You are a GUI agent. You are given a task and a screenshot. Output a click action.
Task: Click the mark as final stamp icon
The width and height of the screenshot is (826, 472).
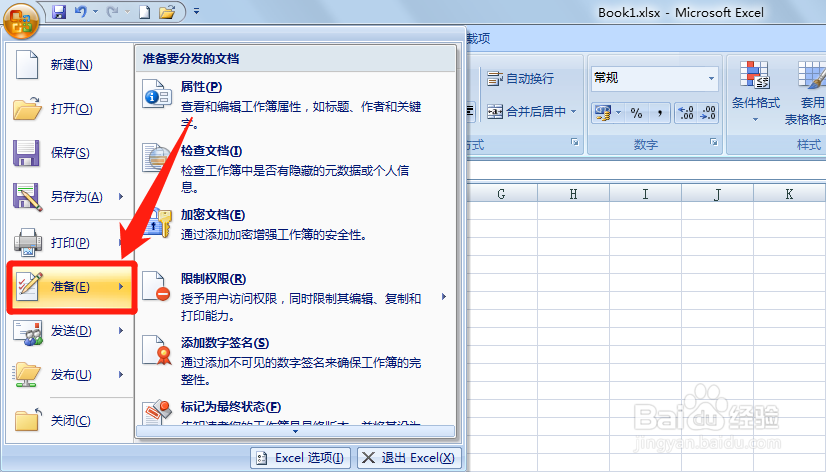tap(158, 412)
